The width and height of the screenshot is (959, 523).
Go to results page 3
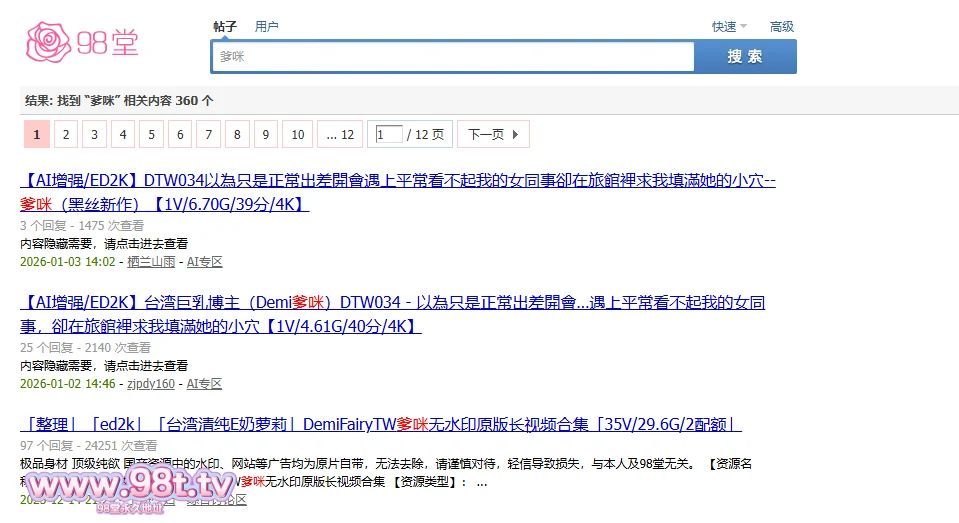point(94,135)
